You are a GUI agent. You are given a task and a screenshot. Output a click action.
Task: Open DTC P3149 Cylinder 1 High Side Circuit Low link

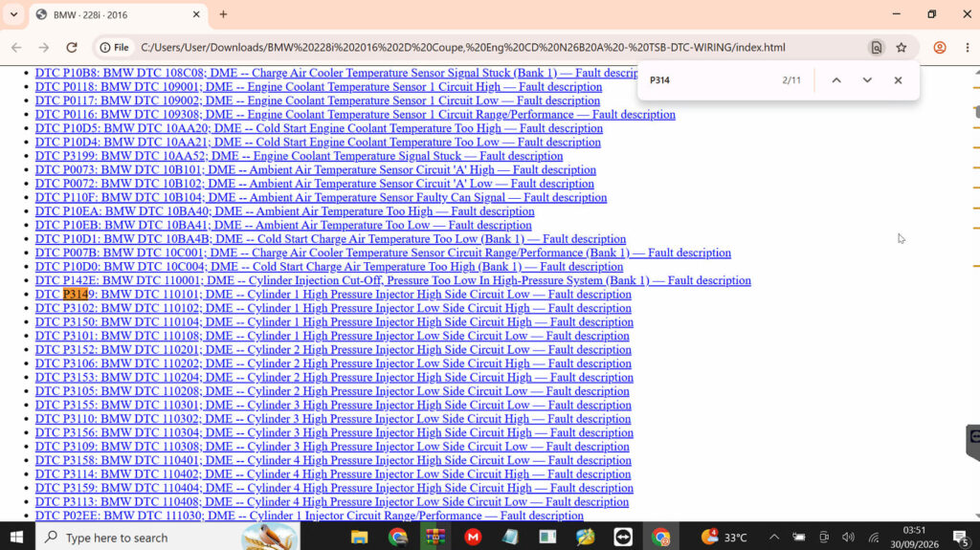333,295
